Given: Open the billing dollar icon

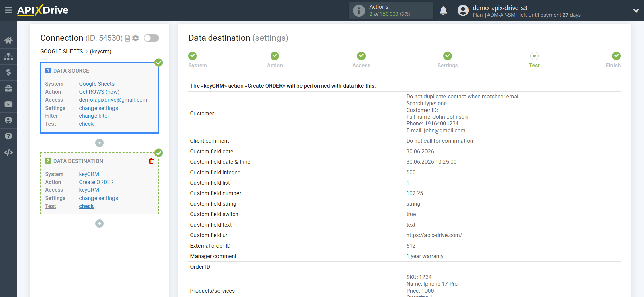Looking at the screenshot, I should click(x=8, y=72).
